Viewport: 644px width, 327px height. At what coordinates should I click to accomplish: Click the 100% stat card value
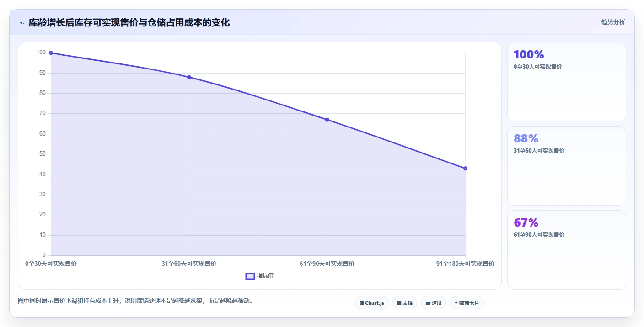(x=529, y=55)
